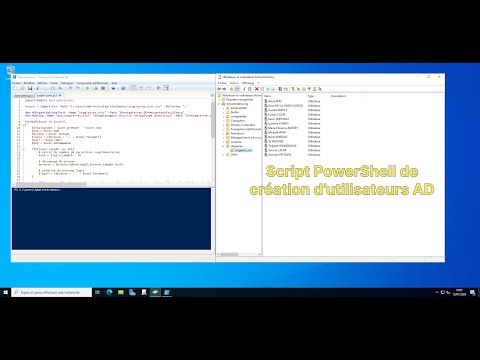The width and height of the screenshot is (480, 360).
Task: Select the Requêtes enregistrées folder in AD tree
Action: [x=240, y=100]
